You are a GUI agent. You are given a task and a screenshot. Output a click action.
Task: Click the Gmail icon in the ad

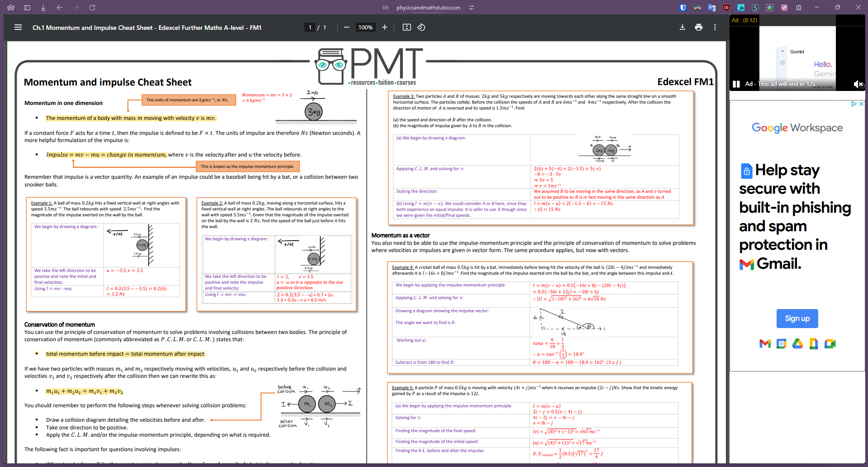(765, 344)
